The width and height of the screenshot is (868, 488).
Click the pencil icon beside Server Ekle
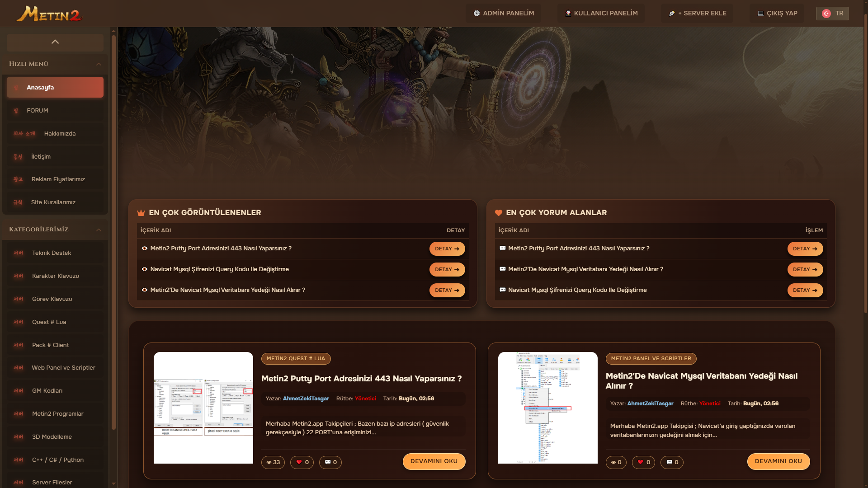coord(672,14)
